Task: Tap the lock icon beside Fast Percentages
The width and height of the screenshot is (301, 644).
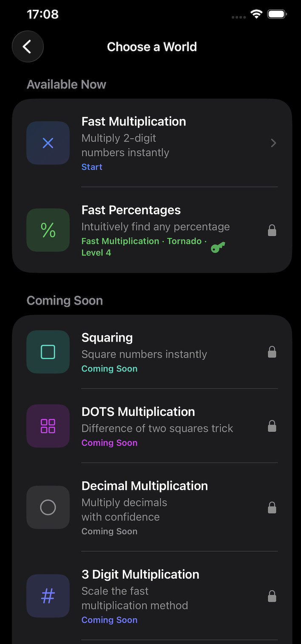Action: tap(272, 230)
